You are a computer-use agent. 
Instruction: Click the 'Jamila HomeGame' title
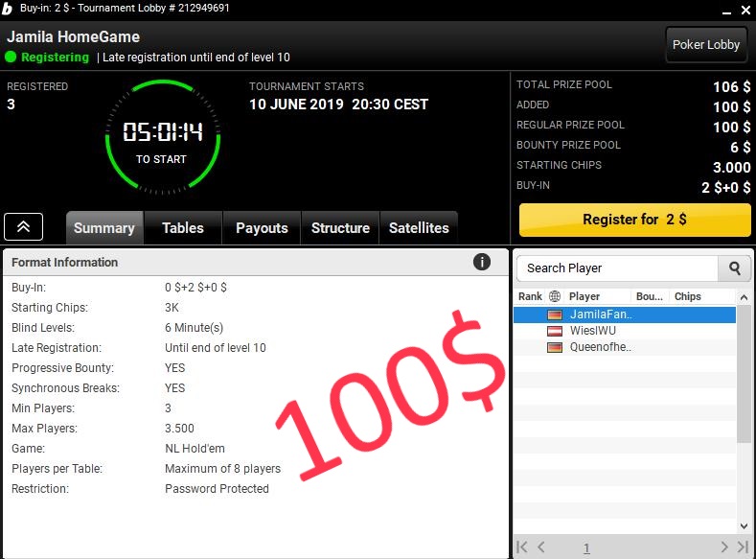point(73,36)
